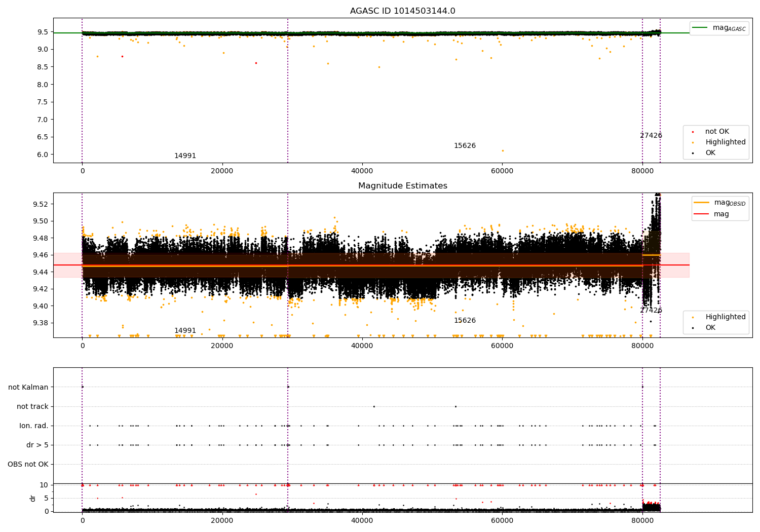This screenshot has width=760, height=532.
Task: Click the '7.0' y-axis tick in the top plot
Action: point(43,120)
